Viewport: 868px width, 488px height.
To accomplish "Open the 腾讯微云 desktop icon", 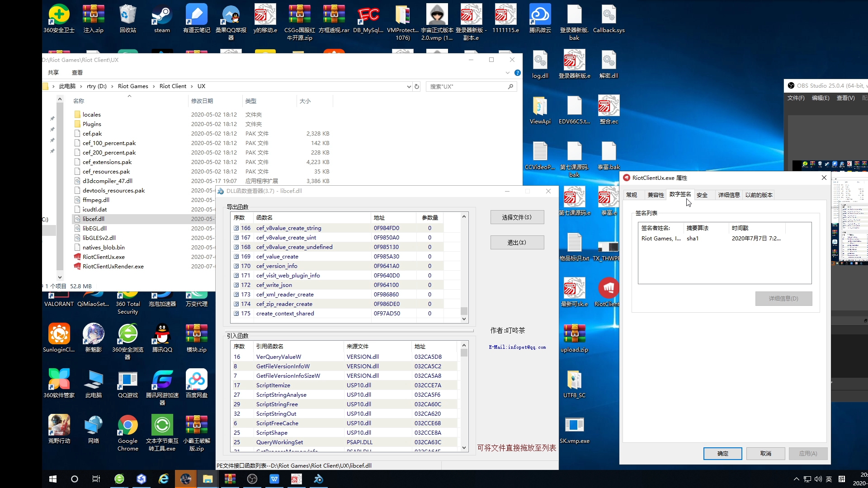I will click(540, 19).
